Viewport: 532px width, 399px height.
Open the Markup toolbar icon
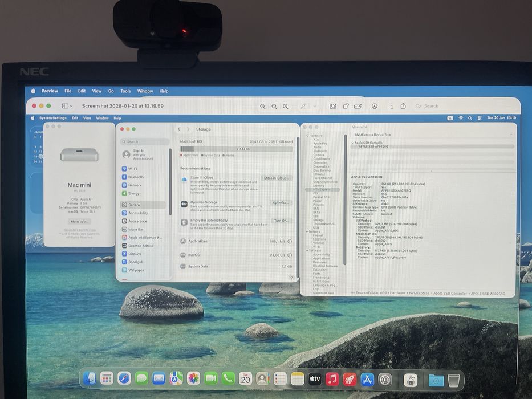[374, 106]
